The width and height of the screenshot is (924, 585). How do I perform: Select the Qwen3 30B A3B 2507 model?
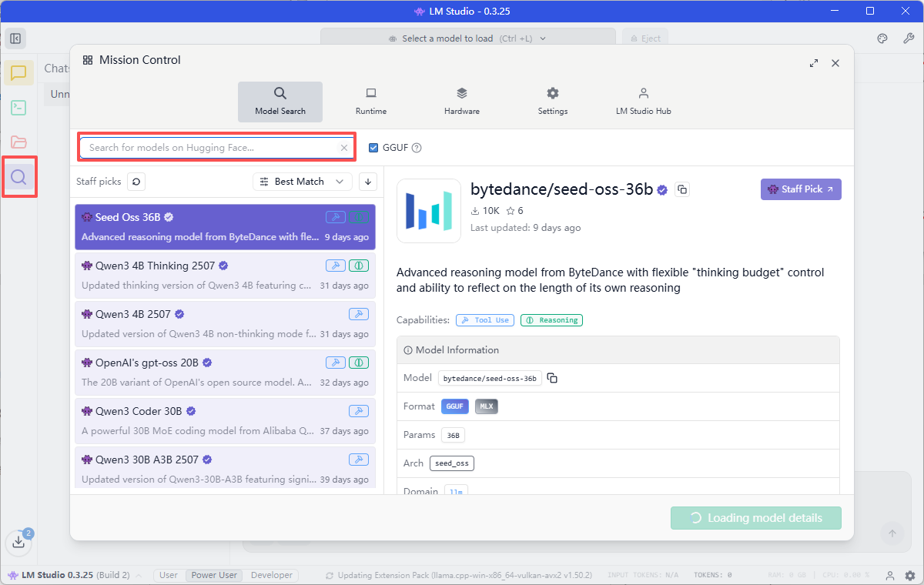(225, 468)
